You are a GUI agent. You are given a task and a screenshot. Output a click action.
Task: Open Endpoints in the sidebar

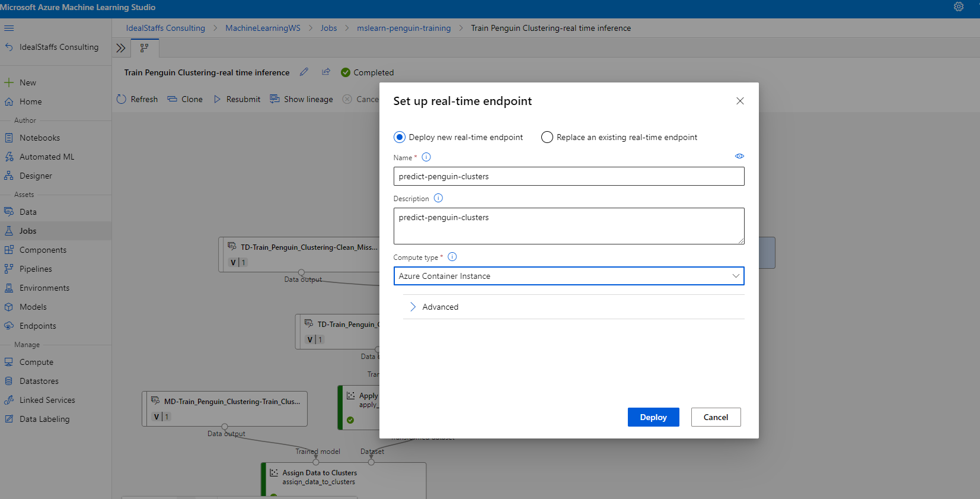(x=37, y=326)
